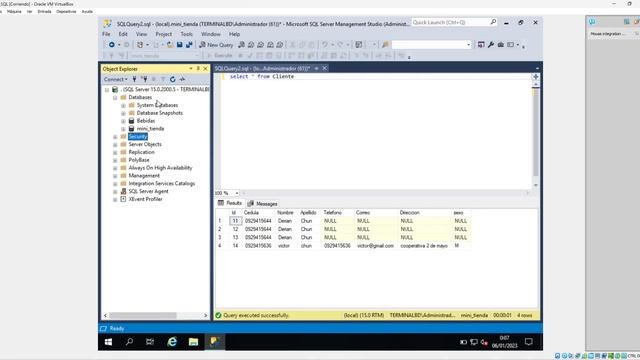Screen dimensions: 640x360
Task: Click the Database Engine Query icon
Action: [242, 45]
